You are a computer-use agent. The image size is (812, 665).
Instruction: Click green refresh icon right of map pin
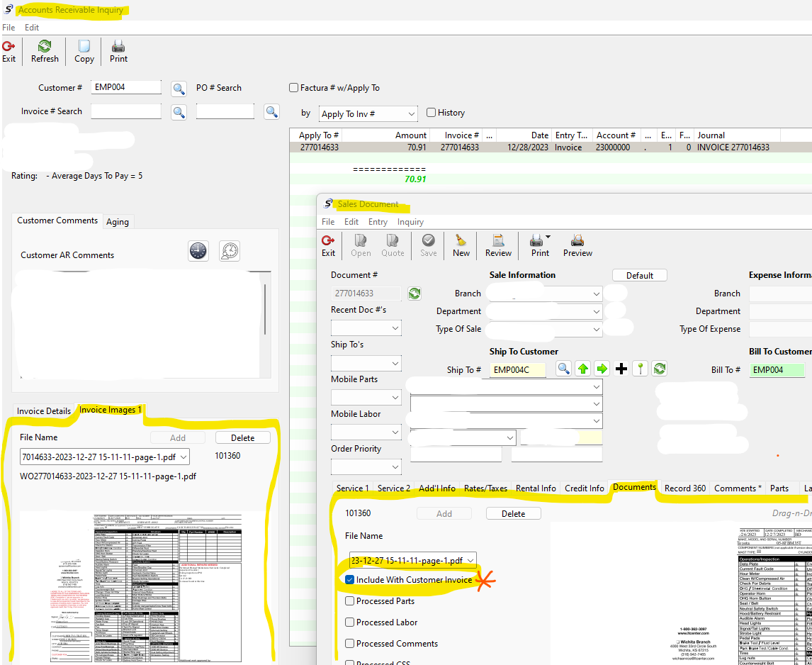(659, 369)
